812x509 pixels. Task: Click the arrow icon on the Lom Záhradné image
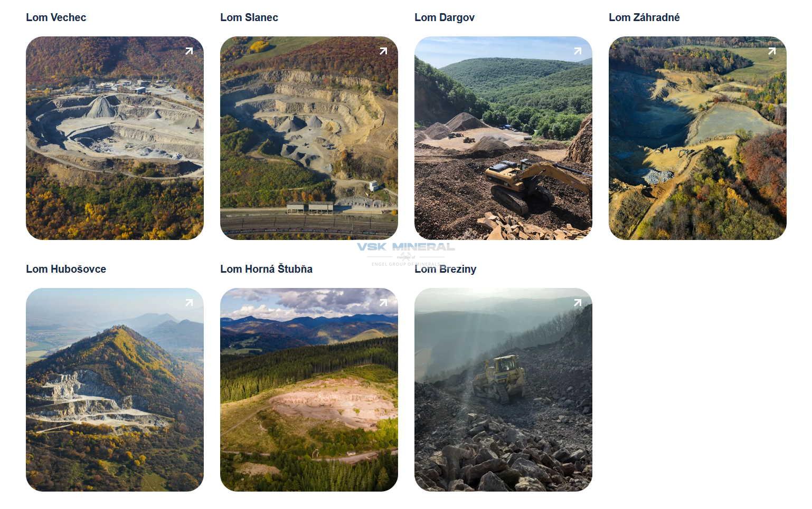tap(772, 51)
